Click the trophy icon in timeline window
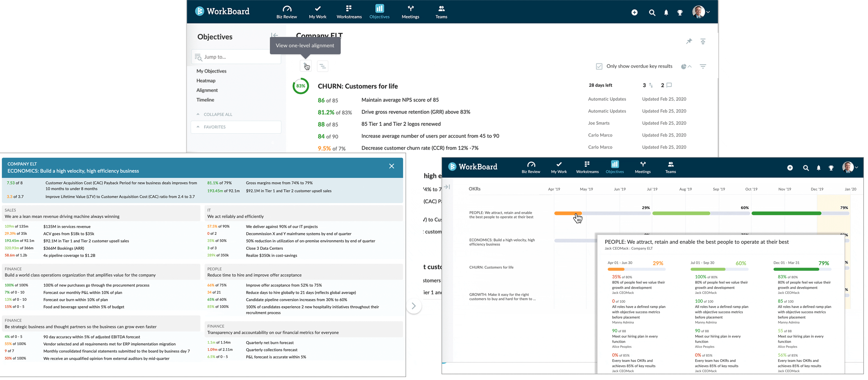Image resolution: width=868 pixels, height=380 pixels. coord(831,168)
